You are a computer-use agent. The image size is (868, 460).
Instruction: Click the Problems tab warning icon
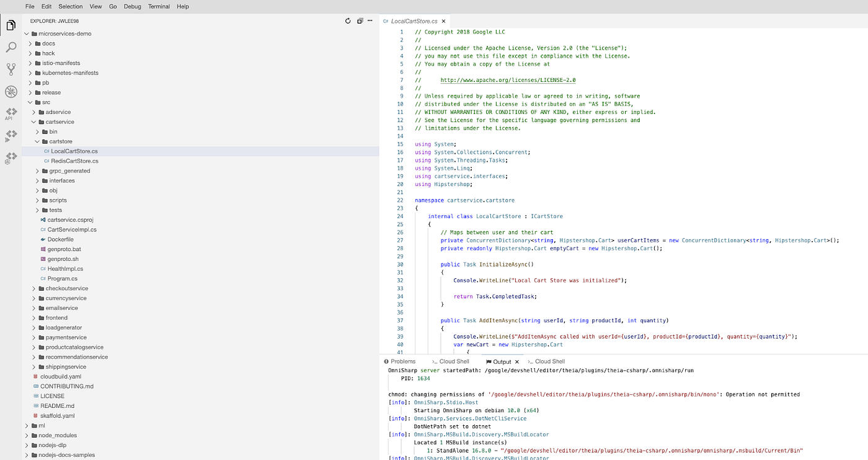386,361
